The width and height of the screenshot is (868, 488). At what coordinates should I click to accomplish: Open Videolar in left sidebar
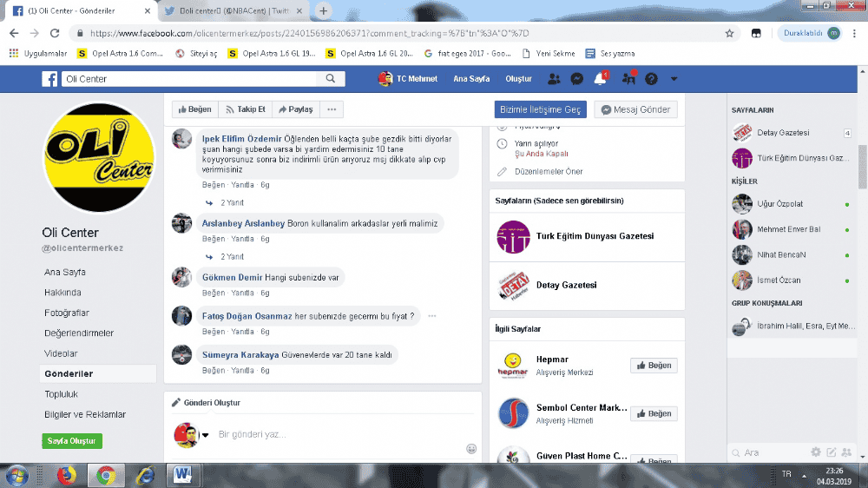61,353
